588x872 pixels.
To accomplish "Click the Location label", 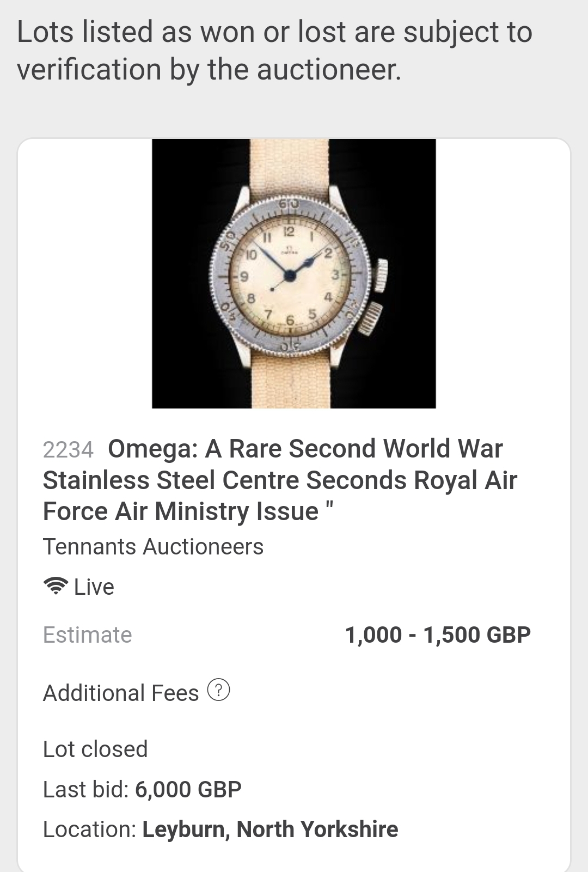I will 89,829.
